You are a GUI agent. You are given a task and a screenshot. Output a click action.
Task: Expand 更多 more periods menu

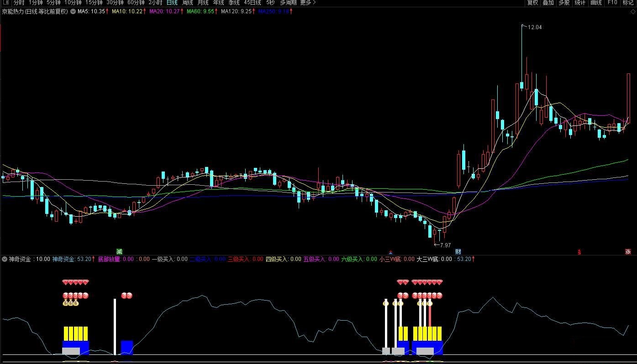[x=308, y=3]
